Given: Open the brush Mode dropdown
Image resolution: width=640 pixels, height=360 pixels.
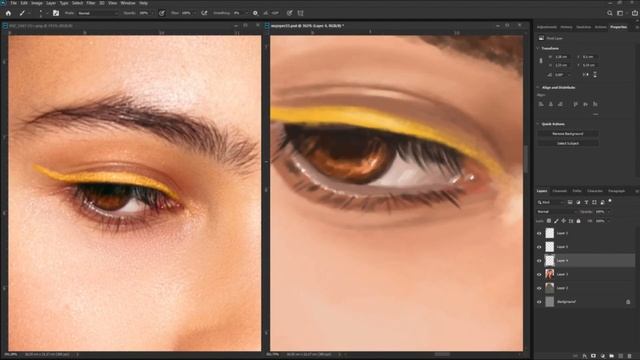Looking at the screenshot, I should 98,13.
